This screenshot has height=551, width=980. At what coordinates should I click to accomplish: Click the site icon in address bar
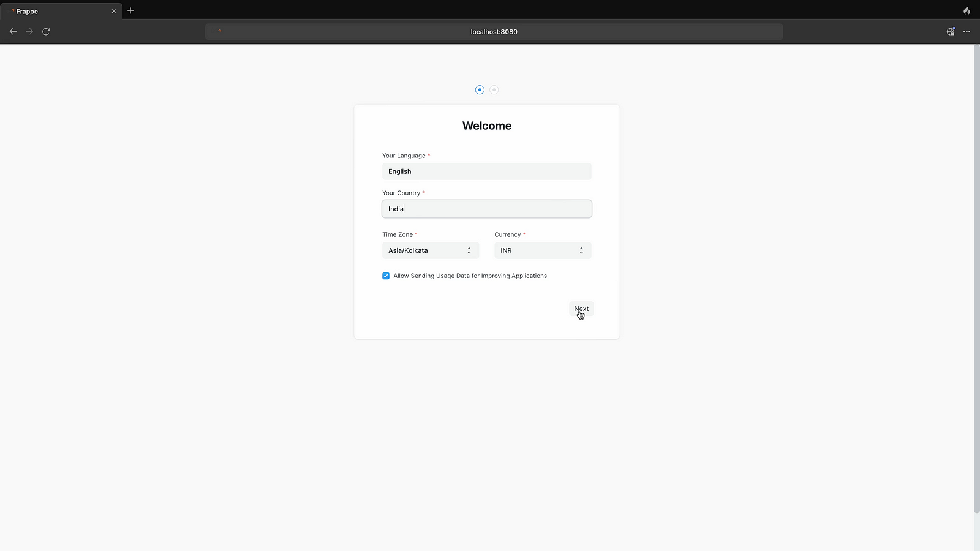(219, 31)
